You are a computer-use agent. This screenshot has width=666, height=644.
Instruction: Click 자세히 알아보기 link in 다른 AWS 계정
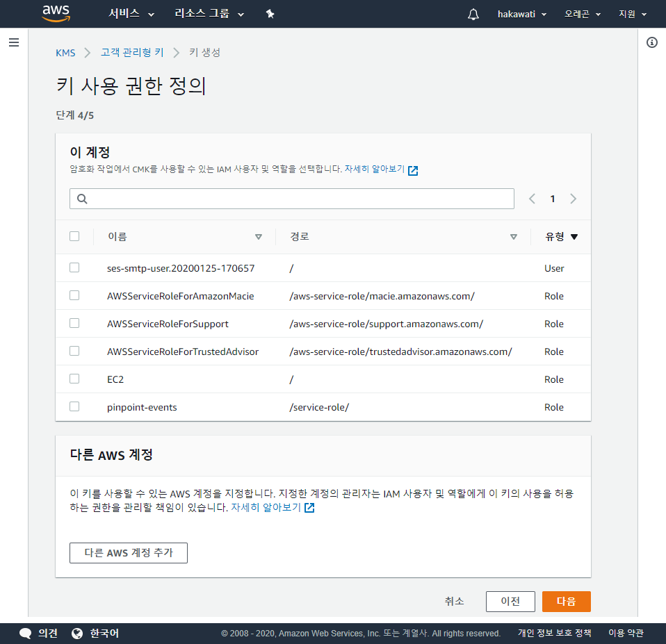pyautogui.click(x=266, y=507)
